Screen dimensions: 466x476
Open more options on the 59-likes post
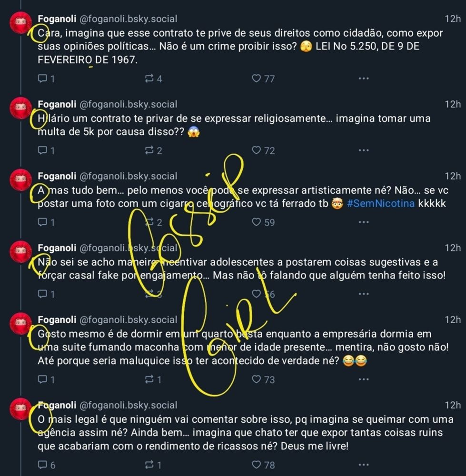tap(363, 222)
